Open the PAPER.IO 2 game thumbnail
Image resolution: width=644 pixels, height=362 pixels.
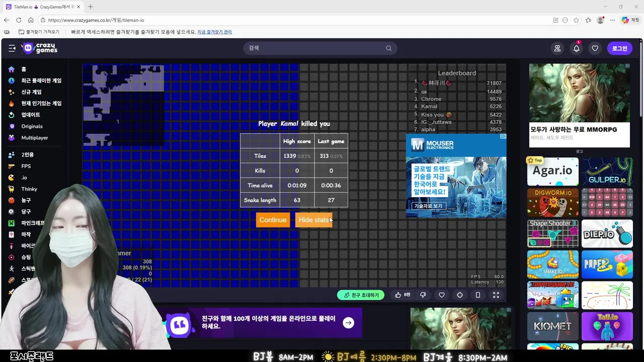pos(607,264)
